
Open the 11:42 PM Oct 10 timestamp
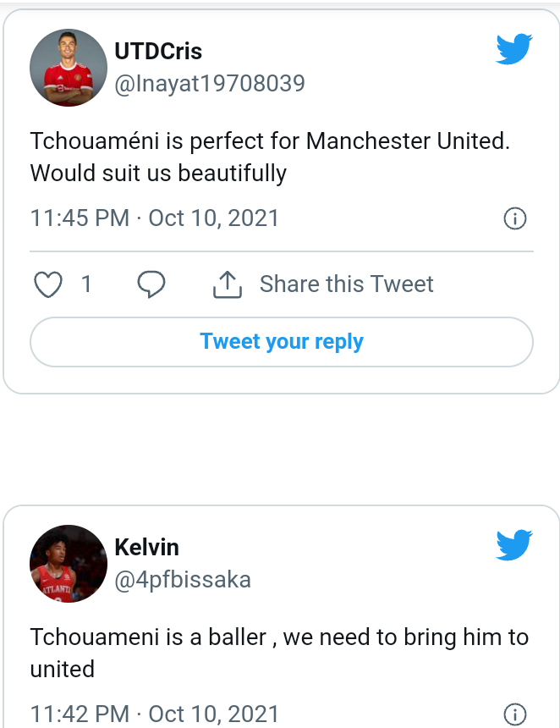click(x=155, y=714)
